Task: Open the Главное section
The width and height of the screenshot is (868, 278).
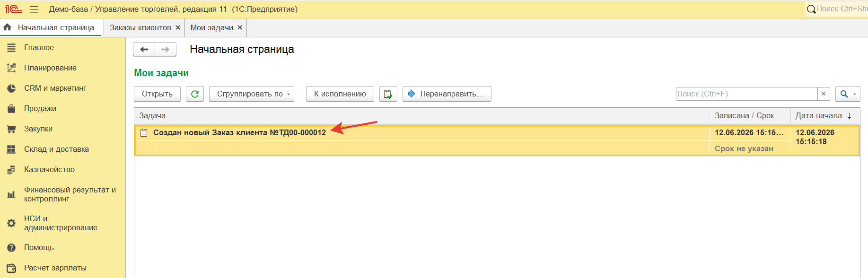Action: (x=62, y=48)
